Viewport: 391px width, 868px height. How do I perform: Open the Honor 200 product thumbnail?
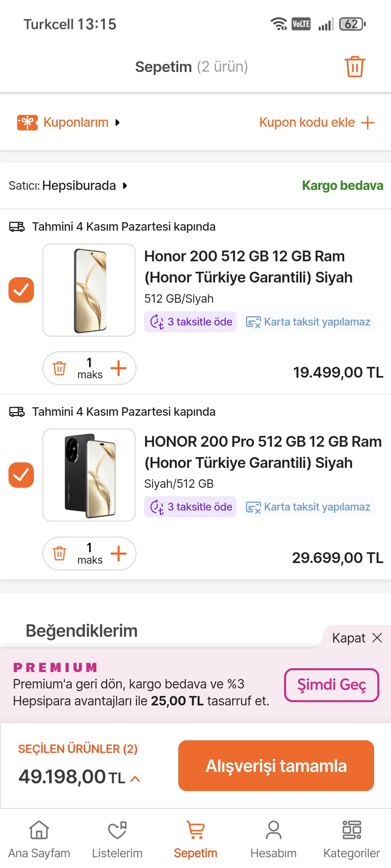point(89,290)
